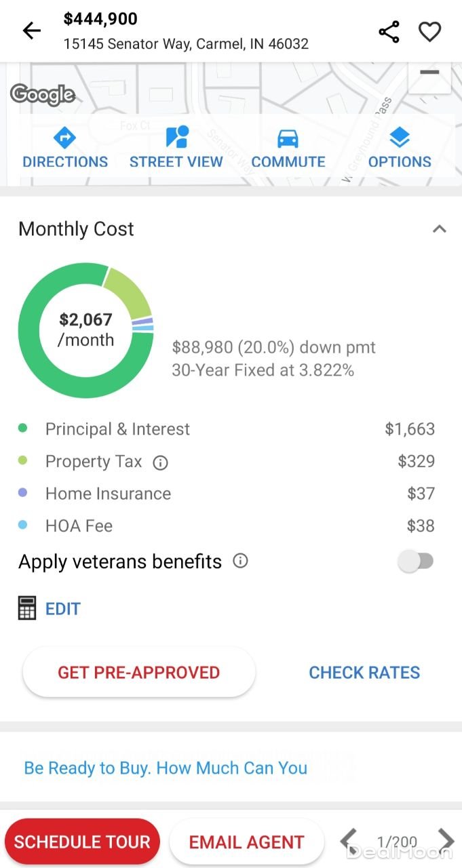Collapse the Monthly Cost section

tap(439, 229)
